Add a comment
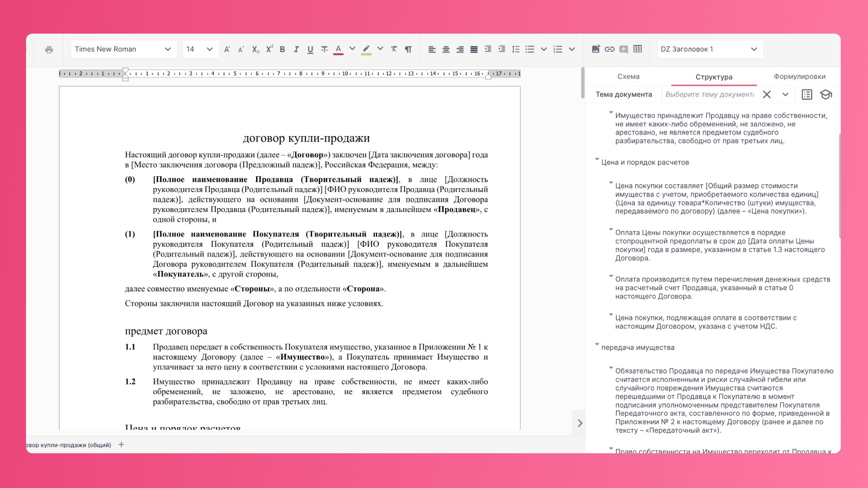The image size is (868, 488). coord(624,49)
